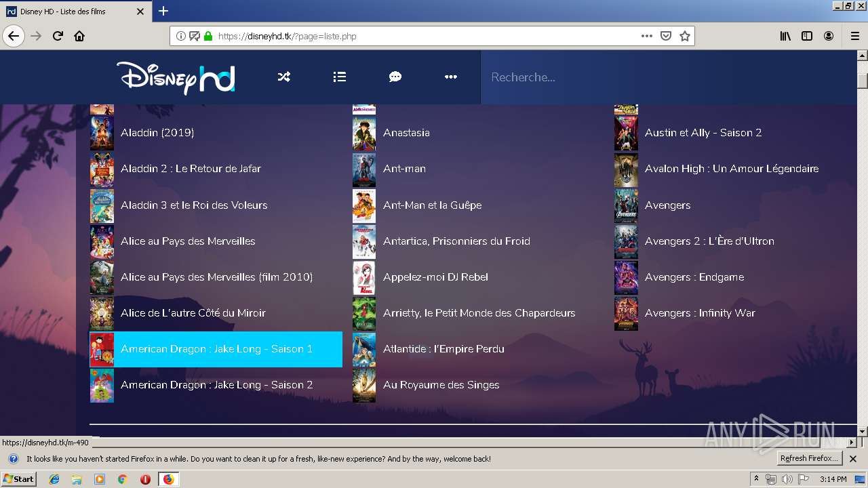Click the DisneyHD logo
The height and width of the screenshot is (488, 868).
176,77
